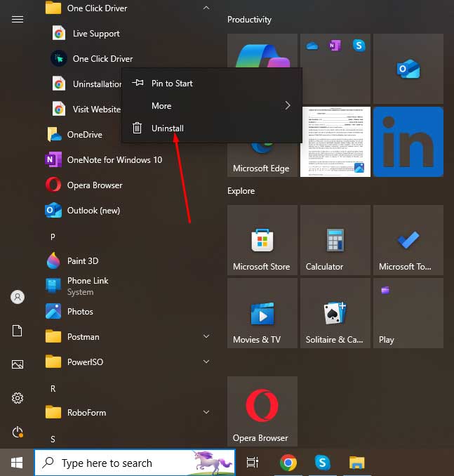Expand the Postman folder
Screen dimensions: 454x476
[206, 337]
